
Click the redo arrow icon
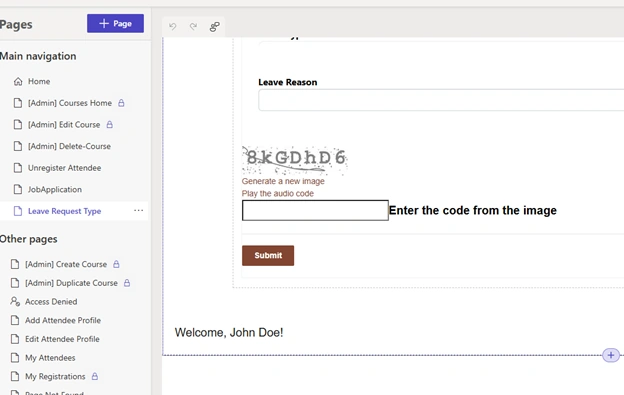[193, 26]
